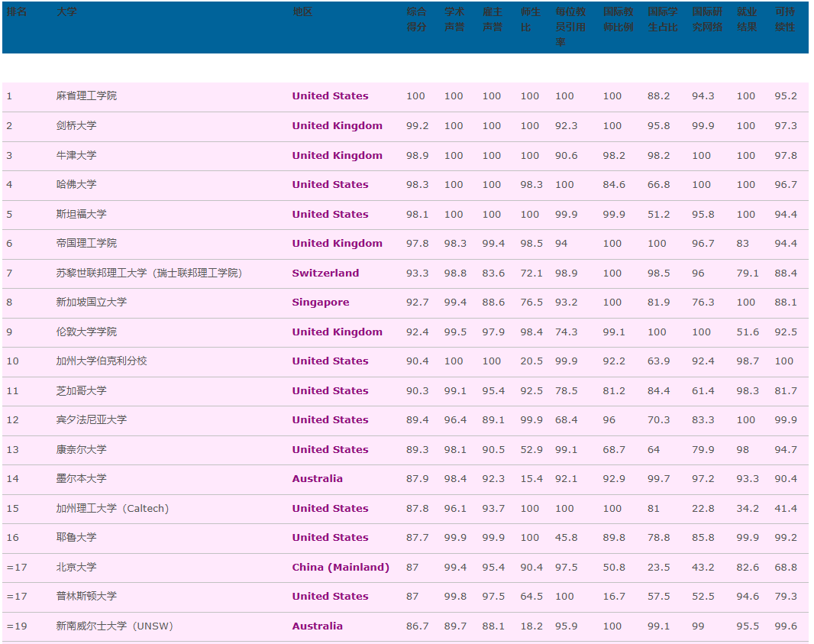Screen dimensions: 814x644
Task: Open United States link for 哈佛大学
Action: point(330,184)
